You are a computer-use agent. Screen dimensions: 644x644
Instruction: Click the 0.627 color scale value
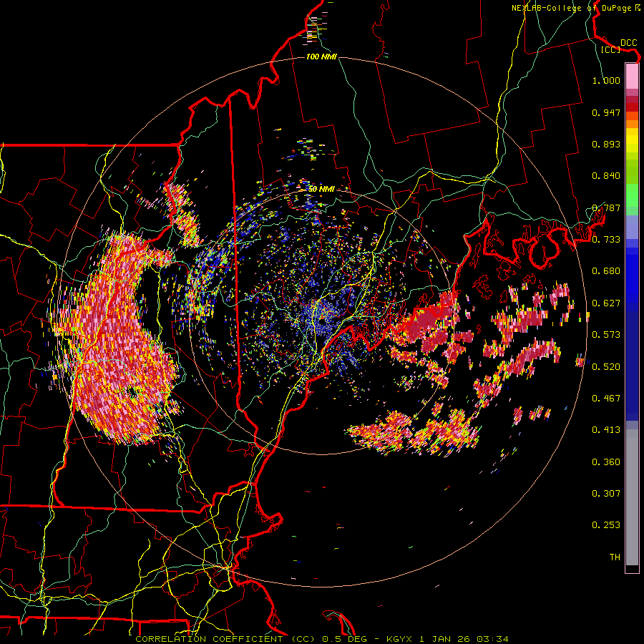point(606,303)
